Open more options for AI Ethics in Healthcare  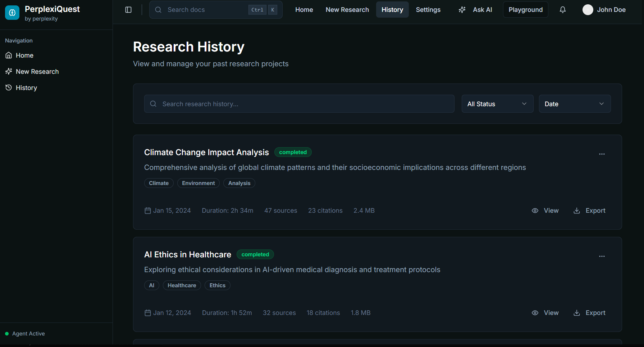point(602,256)
